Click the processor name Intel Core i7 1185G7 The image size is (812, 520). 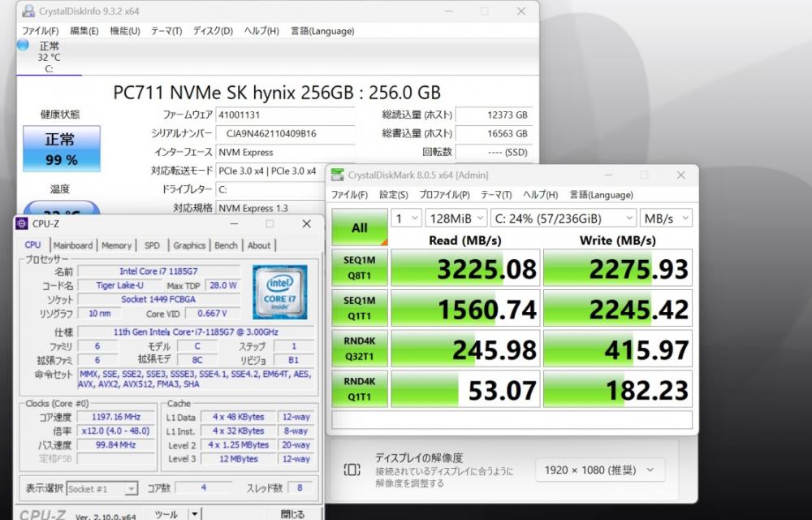pos(159,271)
